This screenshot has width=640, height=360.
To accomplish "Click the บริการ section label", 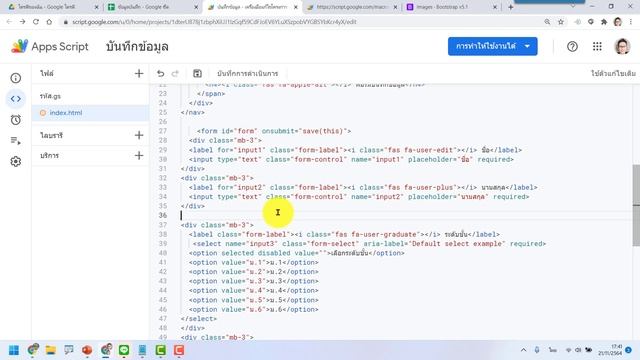I will click(49, 156).
